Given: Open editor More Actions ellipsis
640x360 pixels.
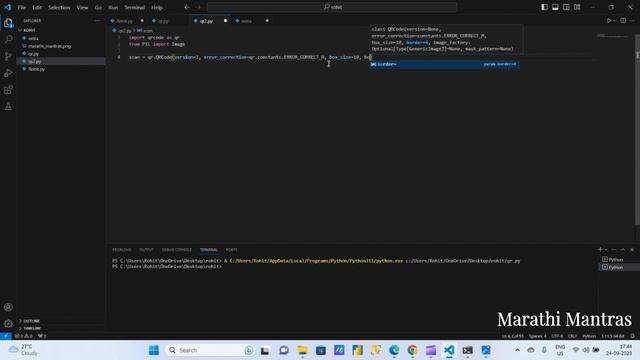Looking at the screenshot, I should pos(632,20).
